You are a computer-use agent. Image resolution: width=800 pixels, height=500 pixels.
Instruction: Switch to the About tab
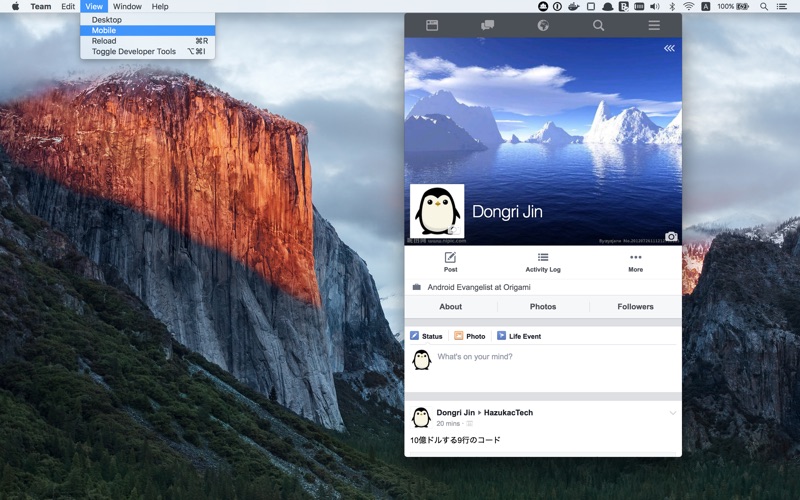pyautogui.click(x=451, y=307)
